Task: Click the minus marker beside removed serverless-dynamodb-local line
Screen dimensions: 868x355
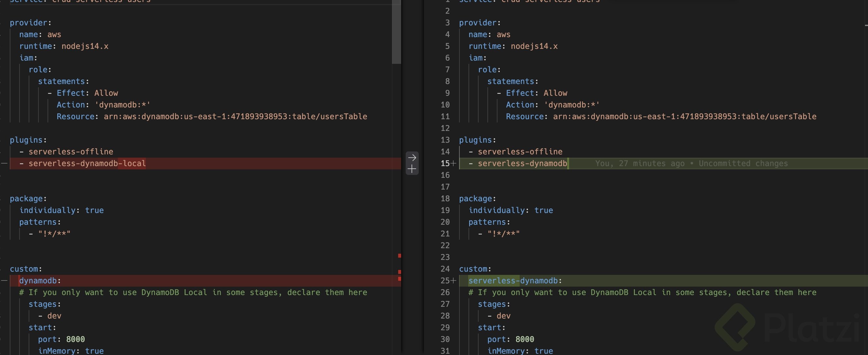Action: tap(4, 163)
